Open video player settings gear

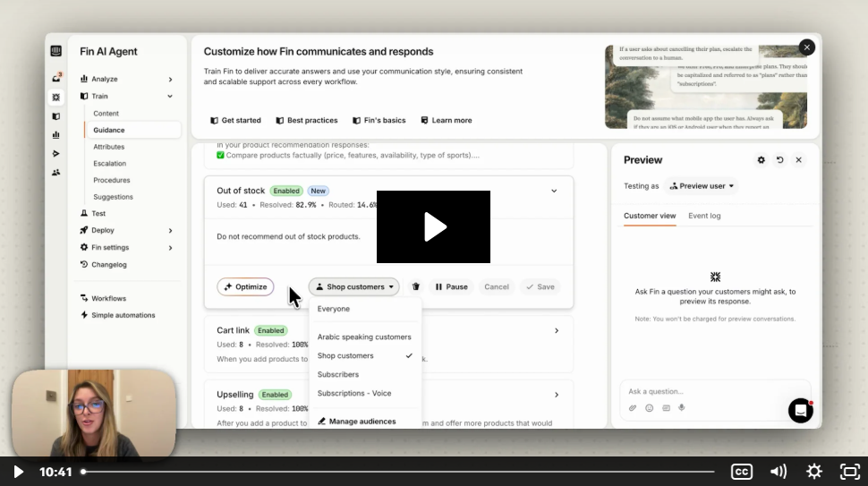pos(813,471)
